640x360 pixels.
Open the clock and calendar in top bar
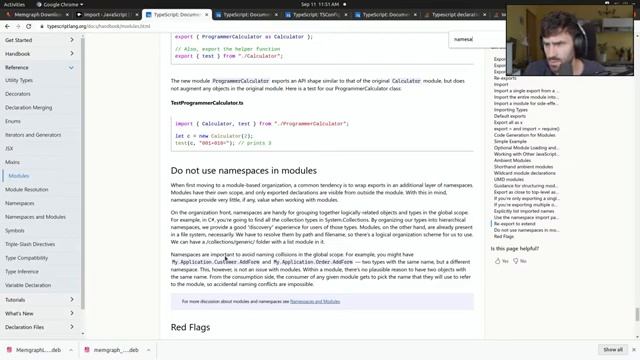320,4
